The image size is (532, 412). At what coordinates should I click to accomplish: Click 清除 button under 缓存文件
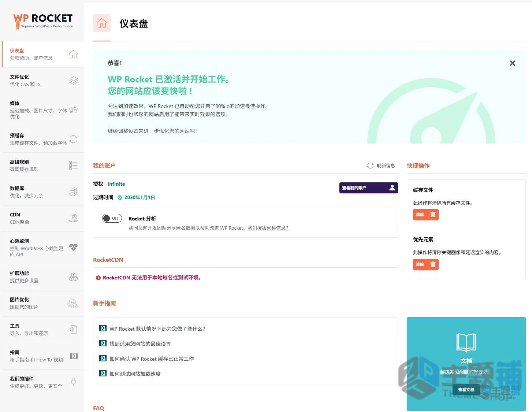coord(425,215)
